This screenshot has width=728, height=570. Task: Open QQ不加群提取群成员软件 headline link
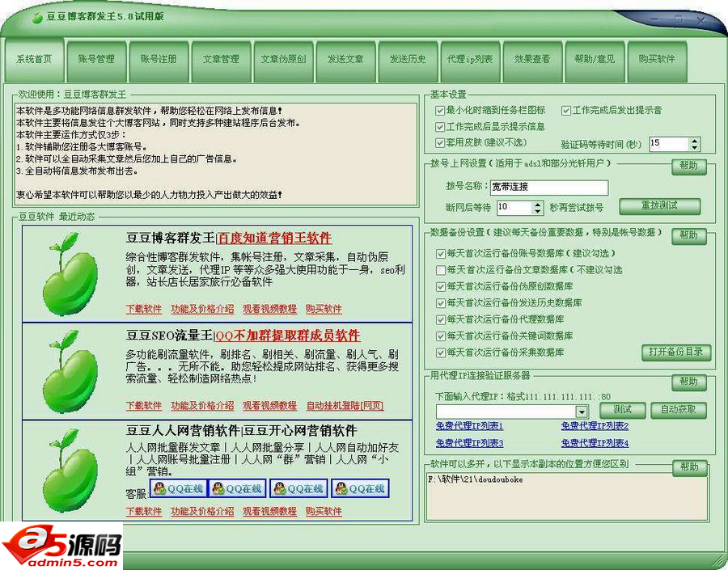click(288, 336)
